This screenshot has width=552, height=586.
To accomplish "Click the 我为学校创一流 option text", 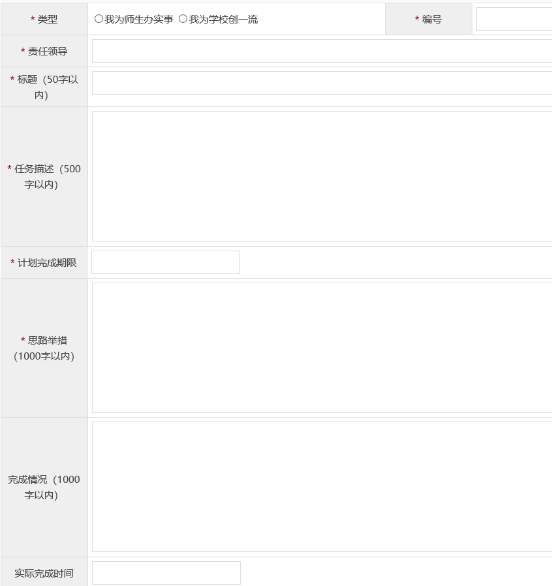I will (x=223, y=19).
